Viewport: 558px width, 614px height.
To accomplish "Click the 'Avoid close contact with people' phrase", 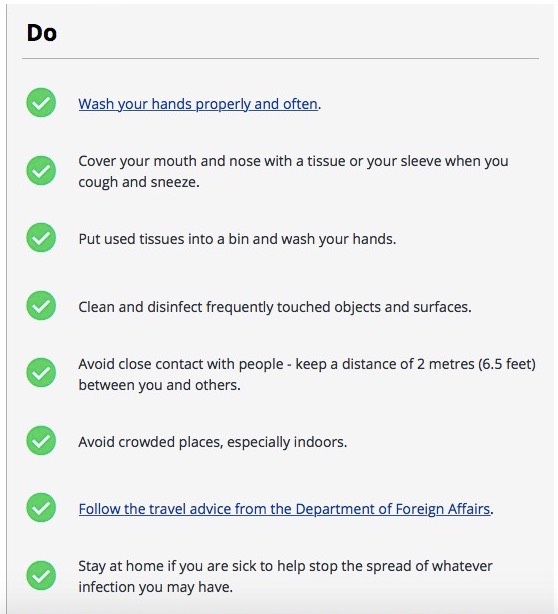I will [x=181, y=364].
